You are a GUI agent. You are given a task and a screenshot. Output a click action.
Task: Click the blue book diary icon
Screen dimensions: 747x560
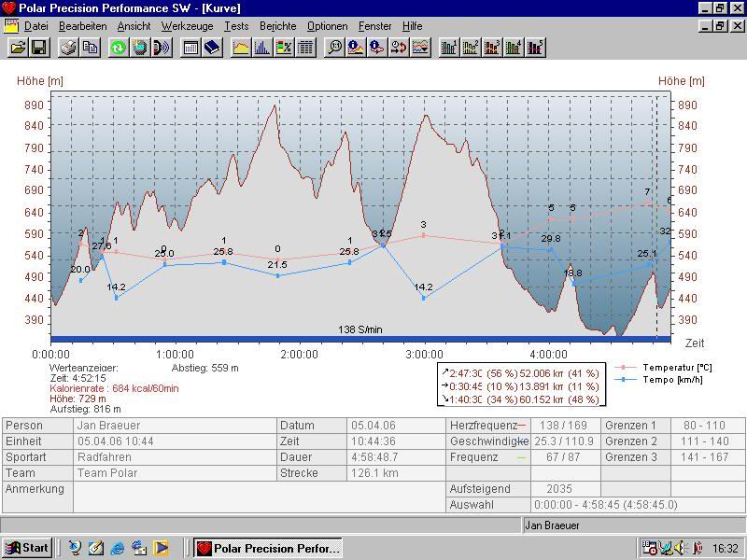212,47
